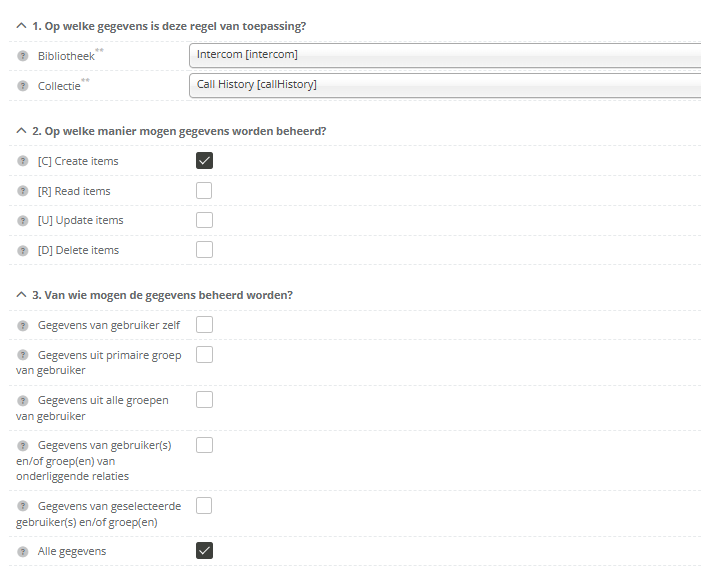Collapse section 2 about beheer manier
The height and width of the screenshot is (577, 701).
(22, 131)
